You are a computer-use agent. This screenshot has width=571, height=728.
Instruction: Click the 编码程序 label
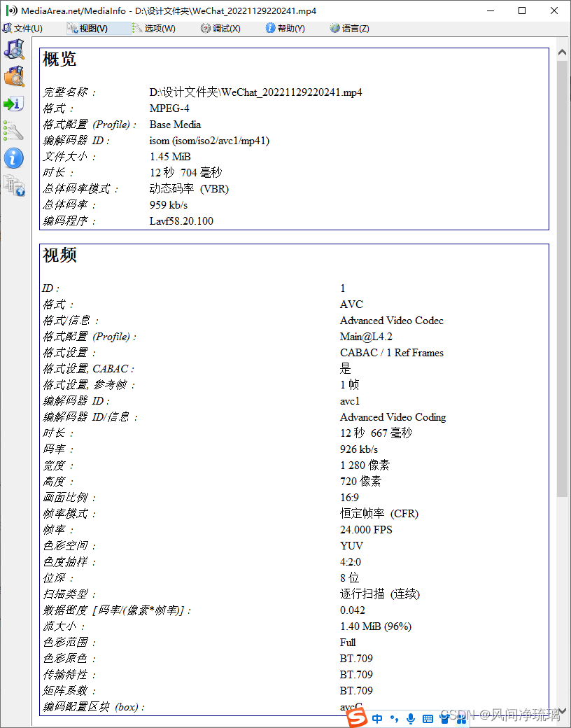pyautogui.click(x=69, y=221)
